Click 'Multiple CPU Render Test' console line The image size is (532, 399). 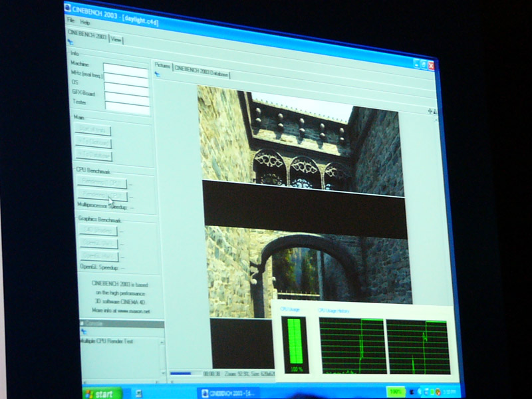coord(106,341)
